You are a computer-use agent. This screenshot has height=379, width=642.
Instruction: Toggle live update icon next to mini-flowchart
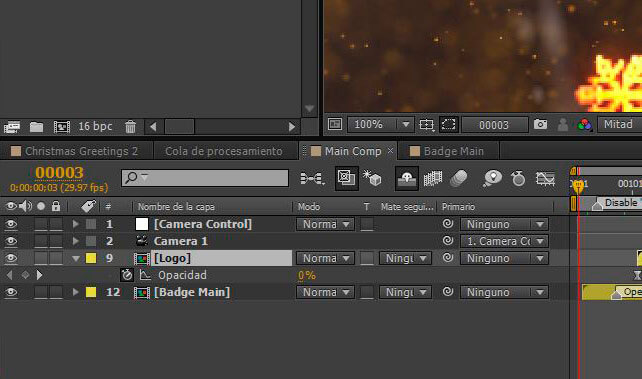346,178
